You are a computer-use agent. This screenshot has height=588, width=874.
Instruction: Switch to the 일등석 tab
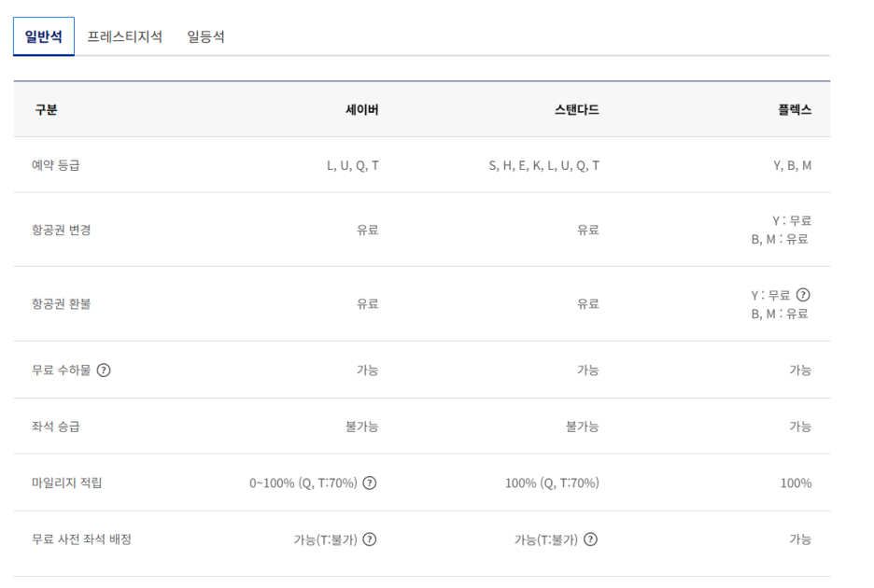point(205,36)
